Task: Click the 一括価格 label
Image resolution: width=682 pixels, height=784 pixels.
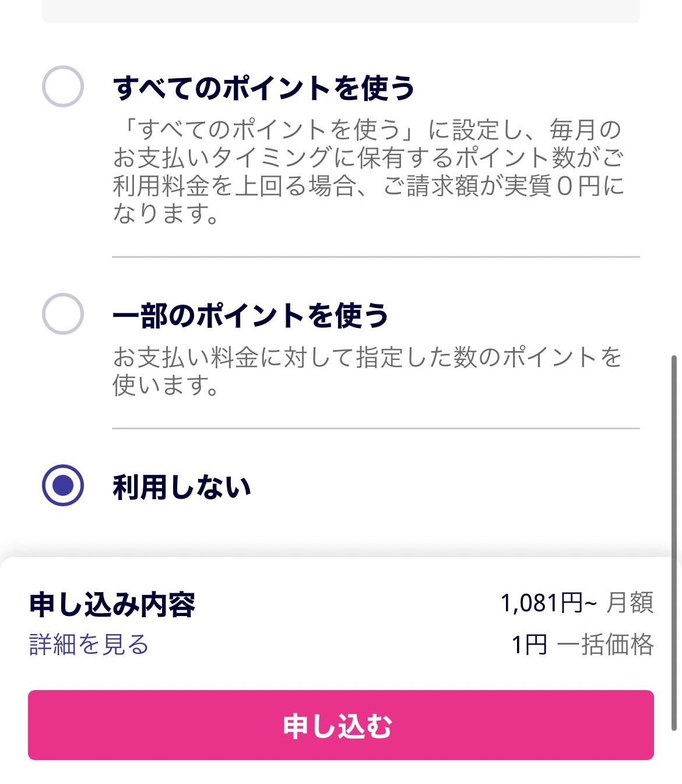Action: pos(606,645)
